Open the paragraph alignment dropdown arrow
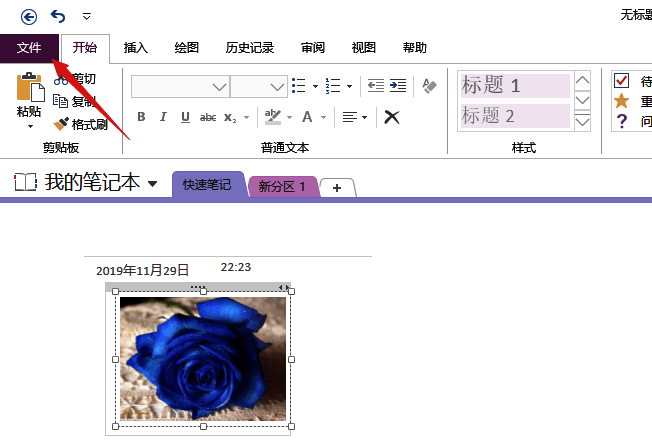 (x=365, y=118)
